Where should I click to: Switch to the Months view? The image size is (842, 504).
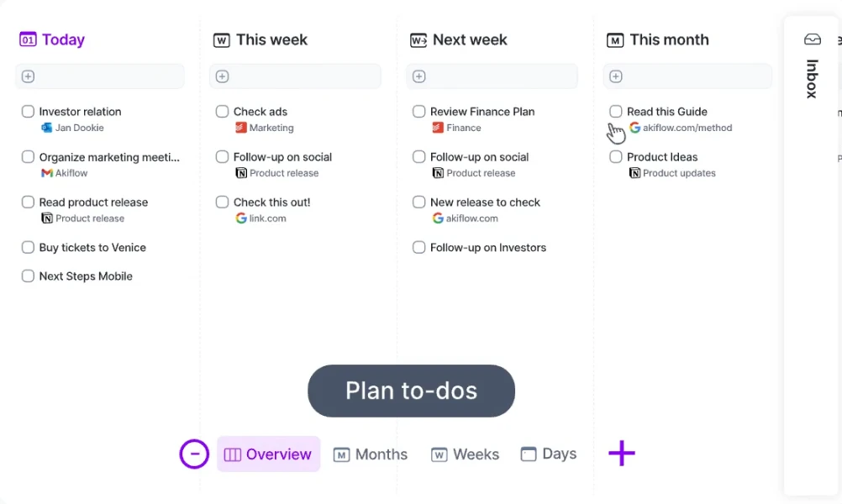click(371, 454)
